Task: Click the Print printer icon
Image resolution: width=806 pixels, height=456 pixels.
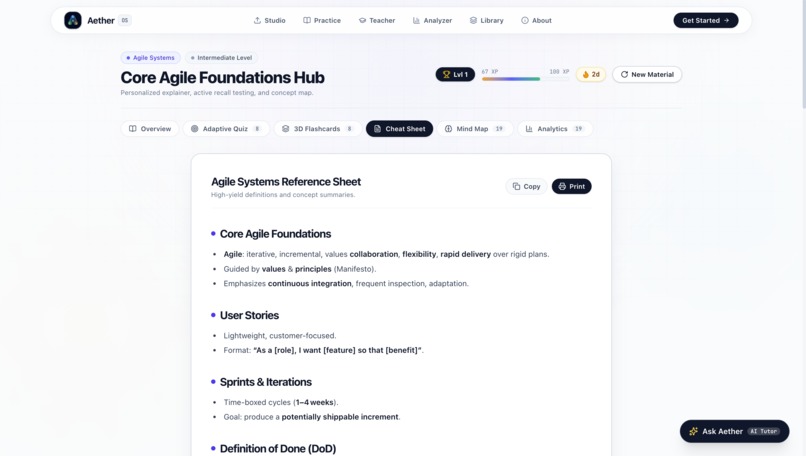Action: click(562, 186)
